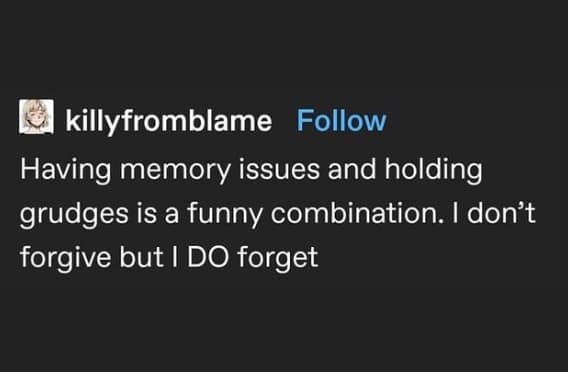Screen dimensions: 568x372
Task: Click the word 'issues' in the post
Action: coord(279,169)
